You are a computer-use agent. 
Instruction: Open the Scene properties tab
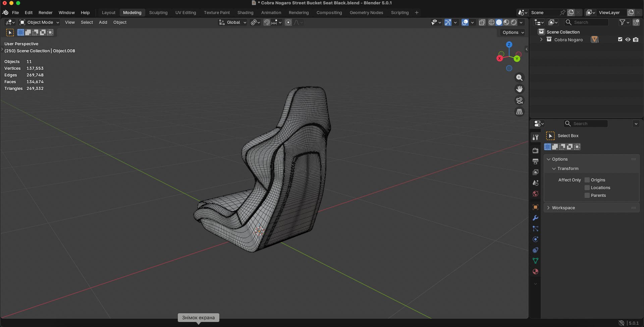tap(535, 183)
